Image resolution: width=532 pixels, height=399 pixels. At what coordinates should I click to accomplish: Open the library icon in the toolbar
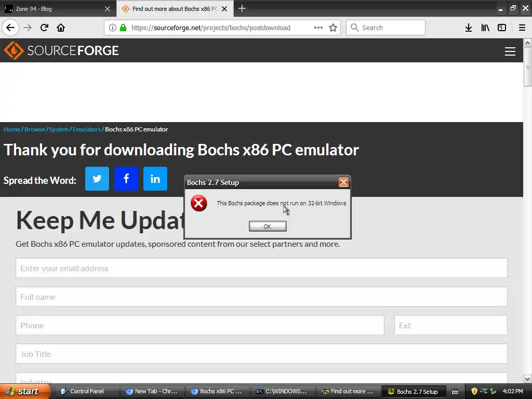[x=485, y=28]
